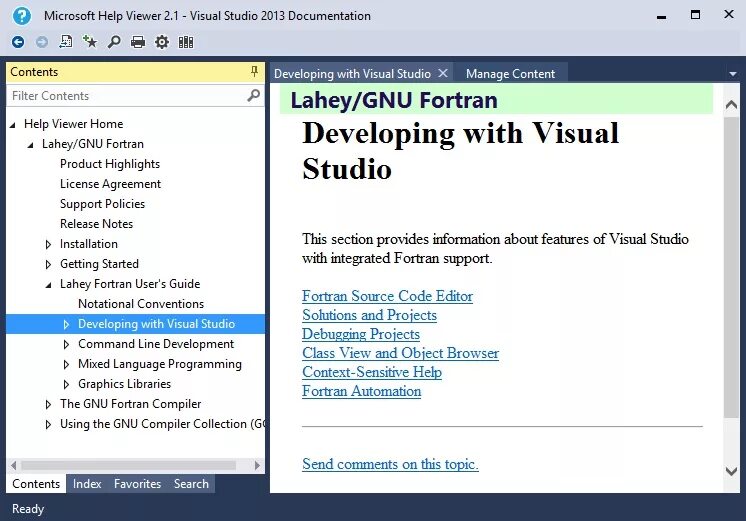Expand the Getting Started node
746x521 pixels.
click(48, 265)
